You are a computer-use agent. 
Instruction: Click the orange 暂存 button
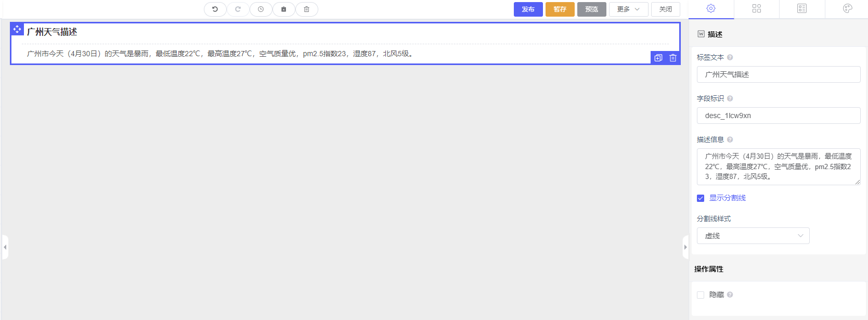(x=560, y=9)
